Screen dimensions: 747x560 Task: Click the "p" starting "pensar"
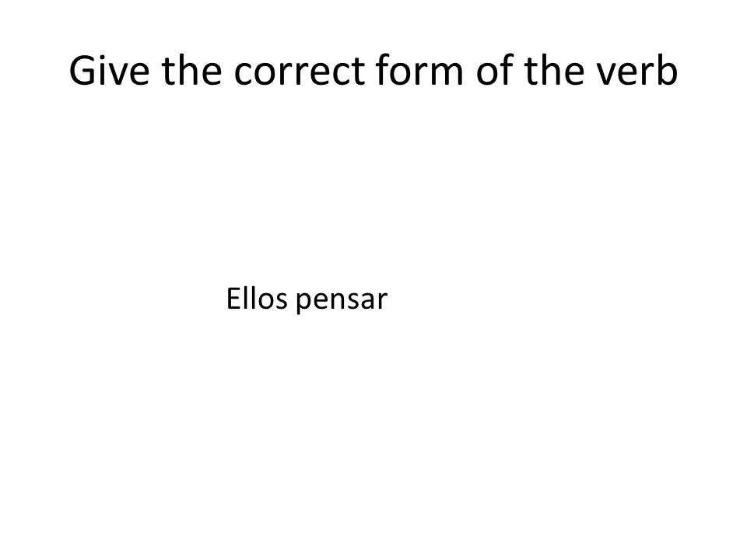coord(303,303)
